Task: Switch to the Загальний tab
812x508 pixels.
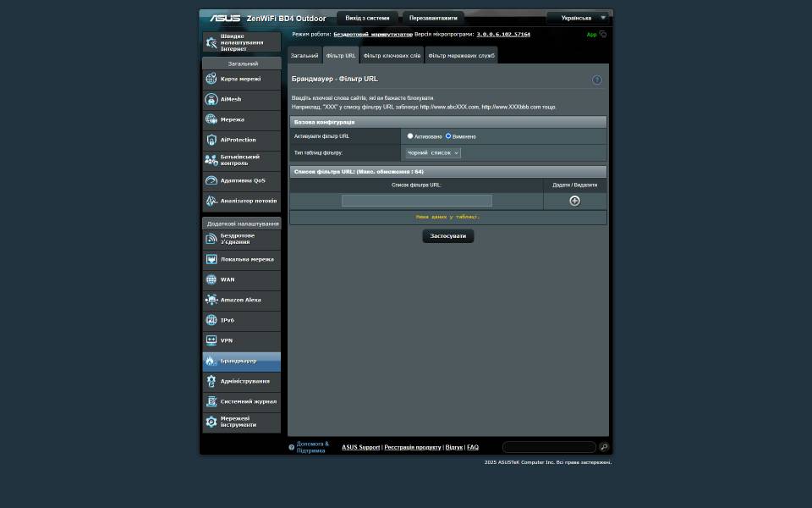Action: pyautogui.click(x=304, y=56)
